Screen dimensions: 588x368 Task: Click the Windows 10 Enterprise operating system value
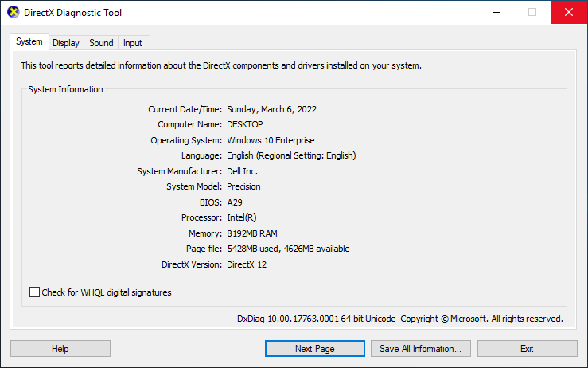[271, 140]
